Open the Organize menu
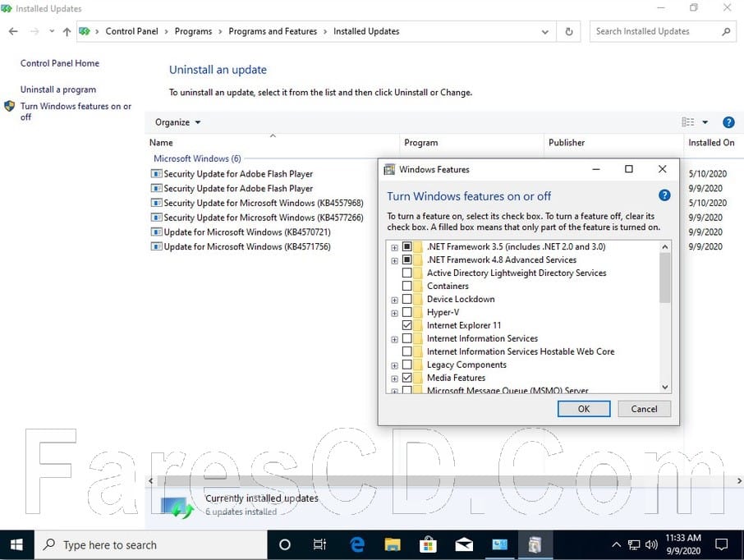Image resolution: width=744 pixels, height=560 pixels. pos(178,122)
